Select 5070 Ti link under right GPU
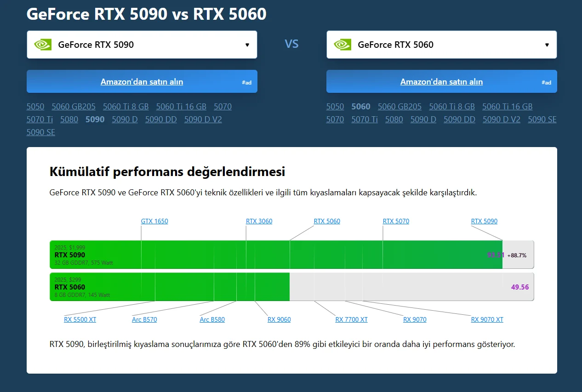The width and height of the screenshot is (582, 392). pyautogui.click(x=365, y=119)
